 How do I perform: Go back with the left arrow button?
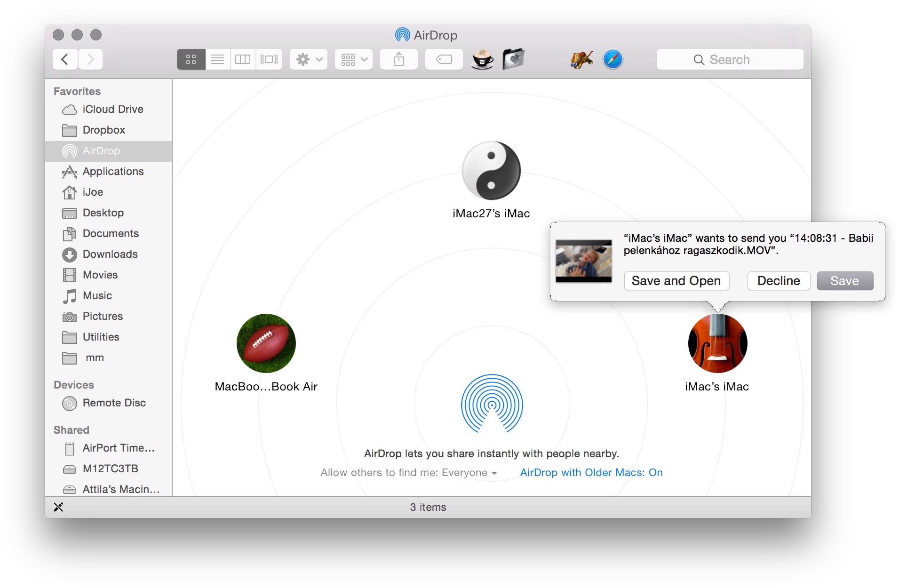65,59
